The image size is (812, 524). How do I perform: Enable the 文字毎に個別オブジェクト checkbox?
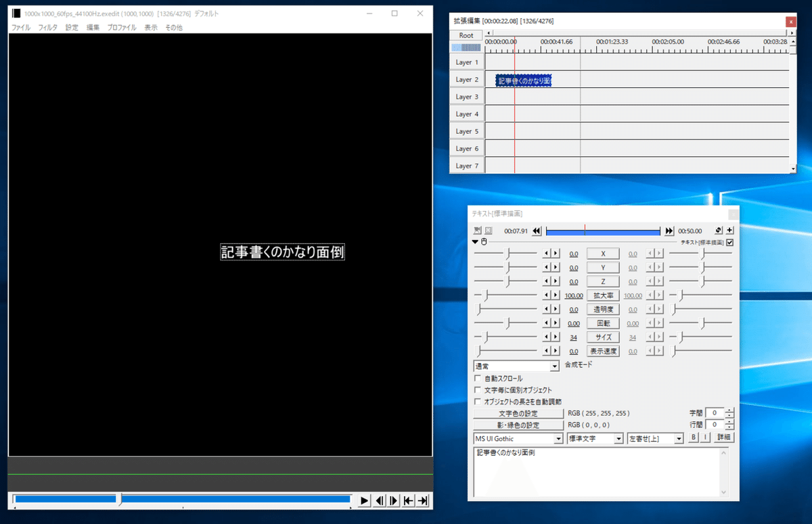(x=478, y=390)
